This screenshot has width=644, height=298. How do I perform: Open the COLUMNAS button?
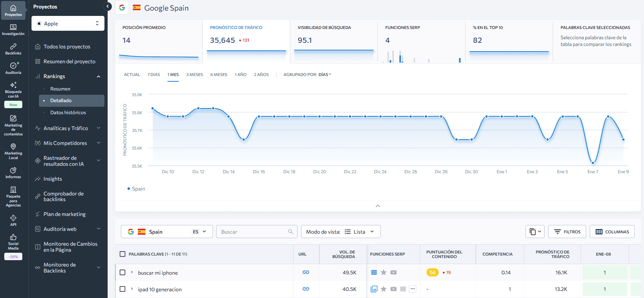(612, 232)
